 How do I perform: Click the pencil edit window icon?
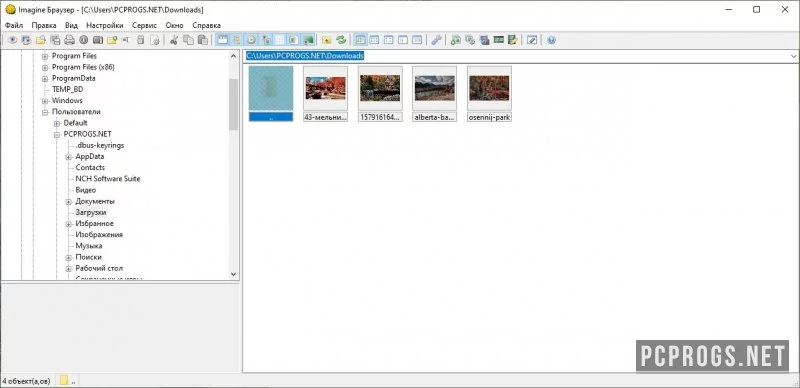pos(532,40)
